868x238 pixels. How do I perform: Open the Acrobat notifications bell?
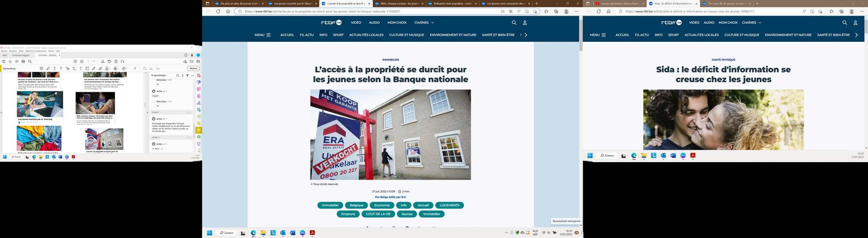click(x=192, y=55)
